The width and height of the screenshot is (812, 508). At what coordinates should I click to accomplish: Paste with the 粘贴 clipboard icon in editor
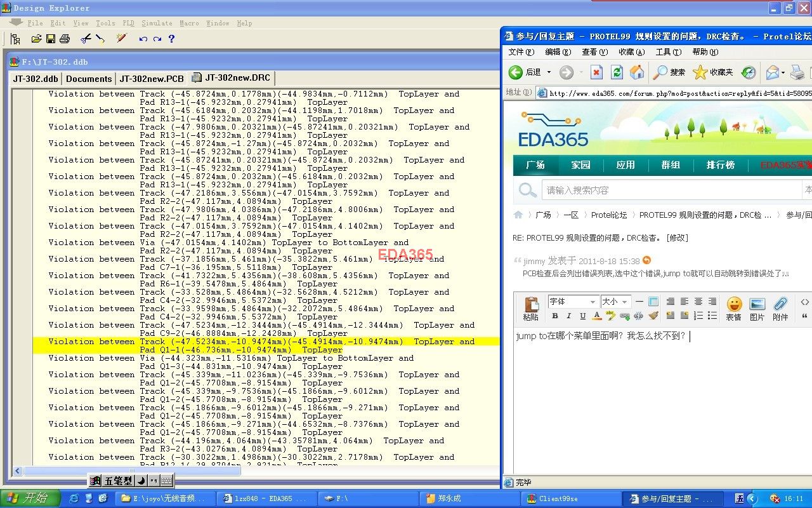coord(531,309)
